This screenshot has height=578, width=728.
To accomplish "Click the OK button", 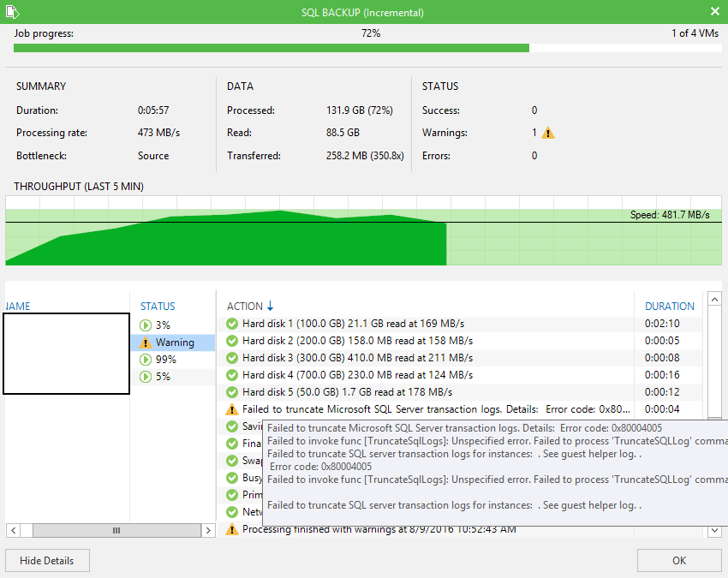I will click(x=679, y=561).
